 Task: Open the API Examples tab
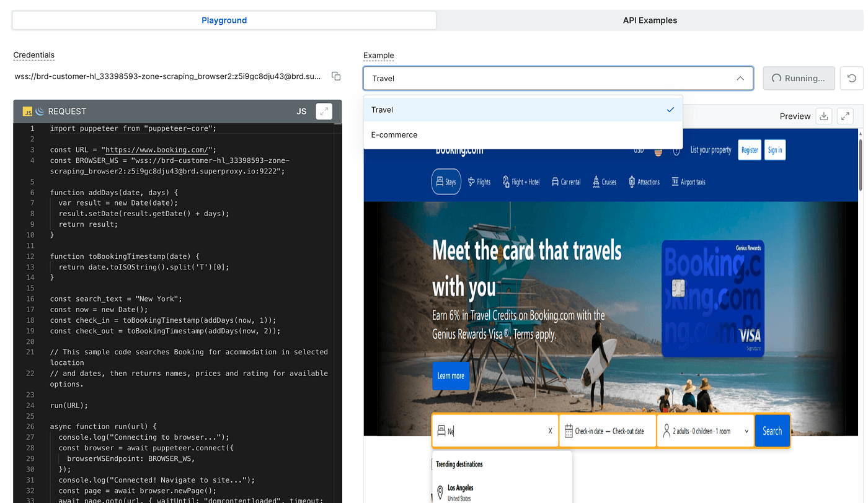point(650,20)
